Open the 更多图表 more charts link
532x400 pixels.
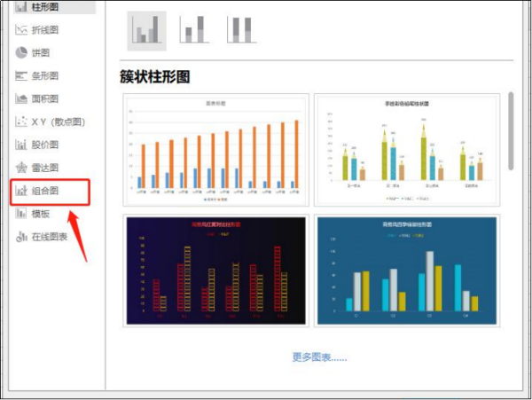[319, 357]
